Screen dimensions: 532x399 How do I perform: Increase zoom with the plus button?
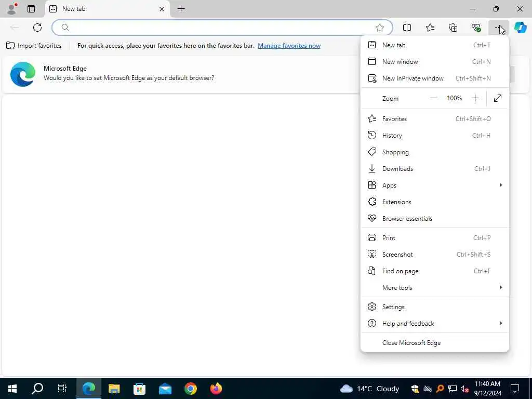point(475,98)
